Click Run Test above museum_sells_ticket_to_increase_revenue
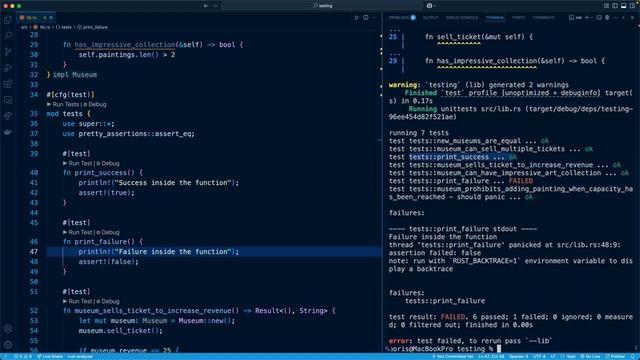This screenshot has height=360, width=640. (80, 301)
